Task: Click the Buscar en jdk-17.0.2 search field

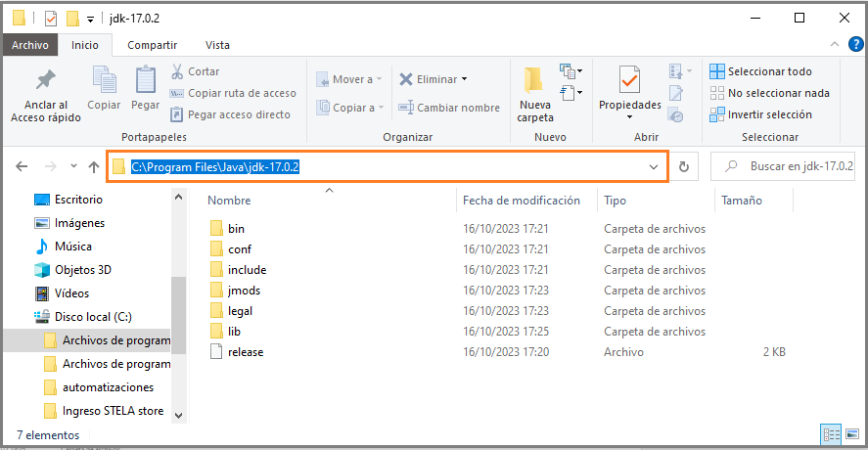Action: pyautogui.click(x=783, y=166)
